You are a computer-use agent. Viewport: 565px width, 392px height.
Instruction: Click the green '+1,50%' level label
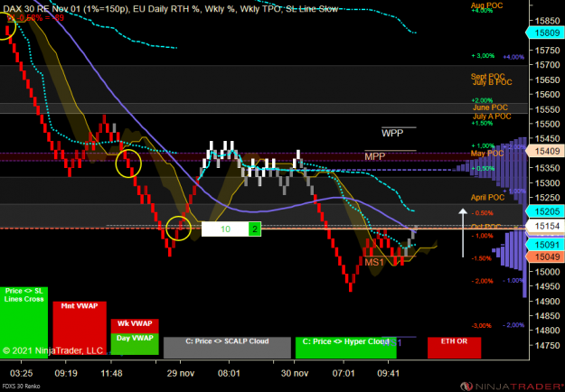tap(482, 123)
